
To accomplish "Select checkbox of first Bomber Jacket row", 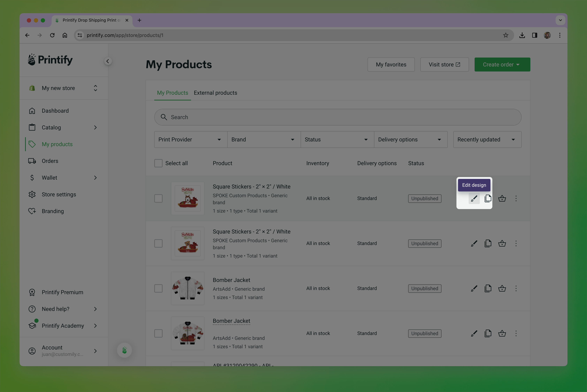I will pyautogui.click(x=158, y=288).
